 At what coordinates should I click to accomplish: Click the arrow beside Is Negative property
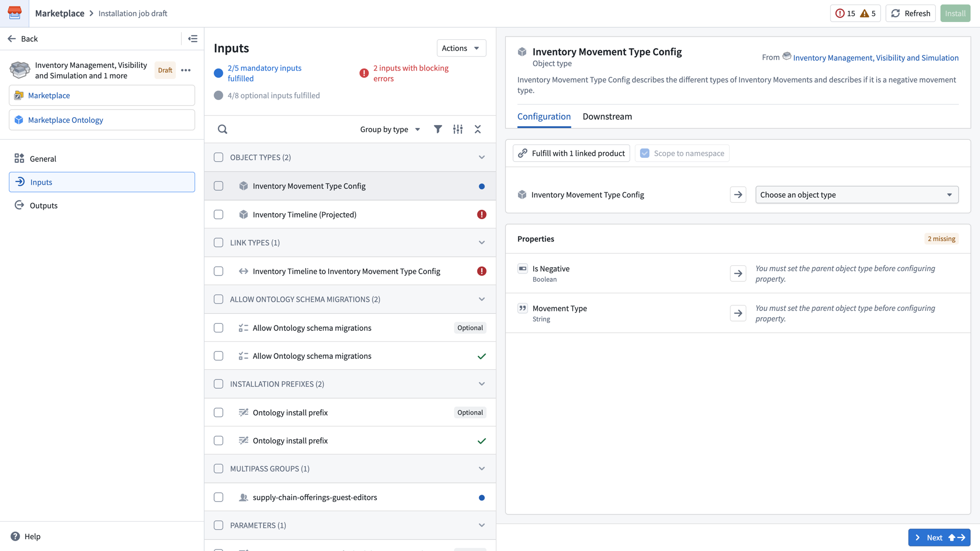738,274
